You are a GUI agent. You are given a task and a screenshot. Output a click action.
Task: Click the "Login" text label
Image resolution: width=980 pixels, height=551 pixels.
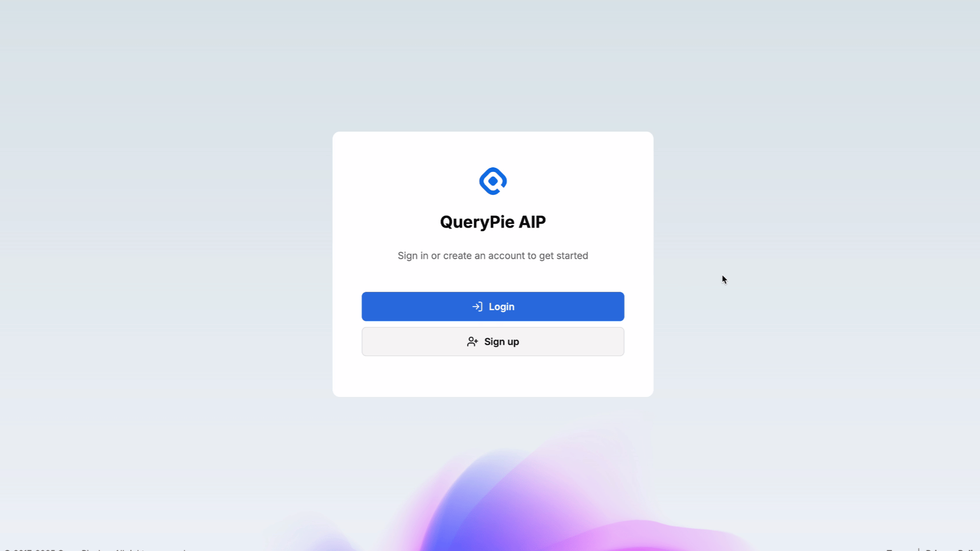coord(502,307)
